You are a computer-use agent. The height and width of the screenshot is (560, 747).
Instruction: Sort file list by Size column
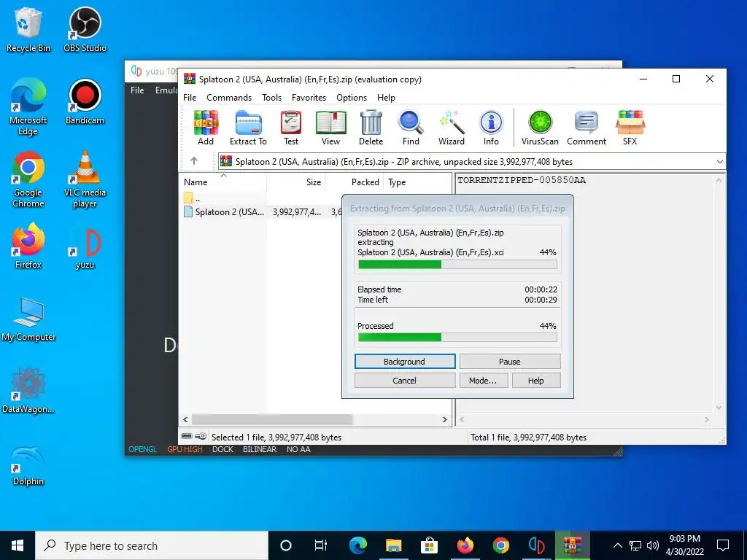295,182
